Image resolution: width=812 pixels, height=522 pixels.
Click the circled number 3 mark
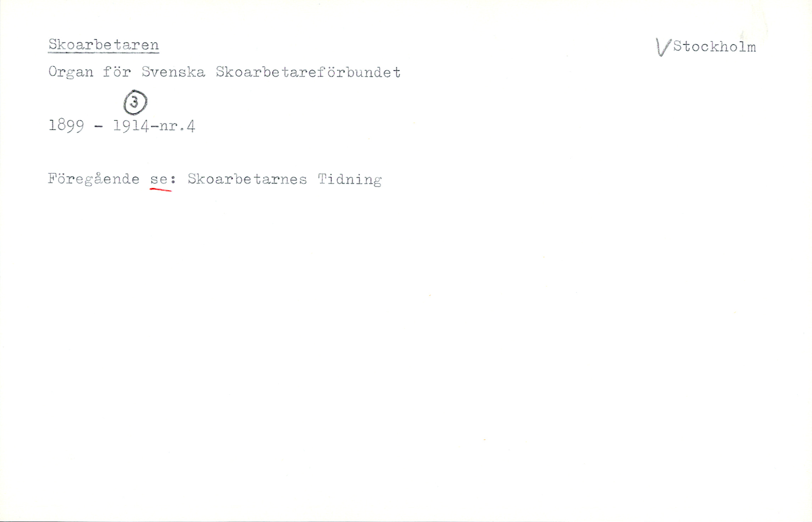pyautogui.click(x=135, y=102)
